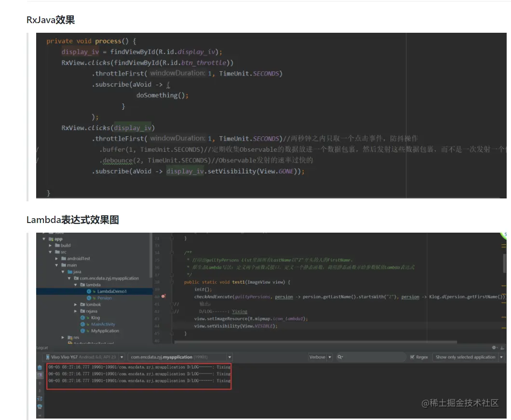The image size is (511, 420).
Task: Click the 'public static void test1' line
Action: (x=237, y=282)
